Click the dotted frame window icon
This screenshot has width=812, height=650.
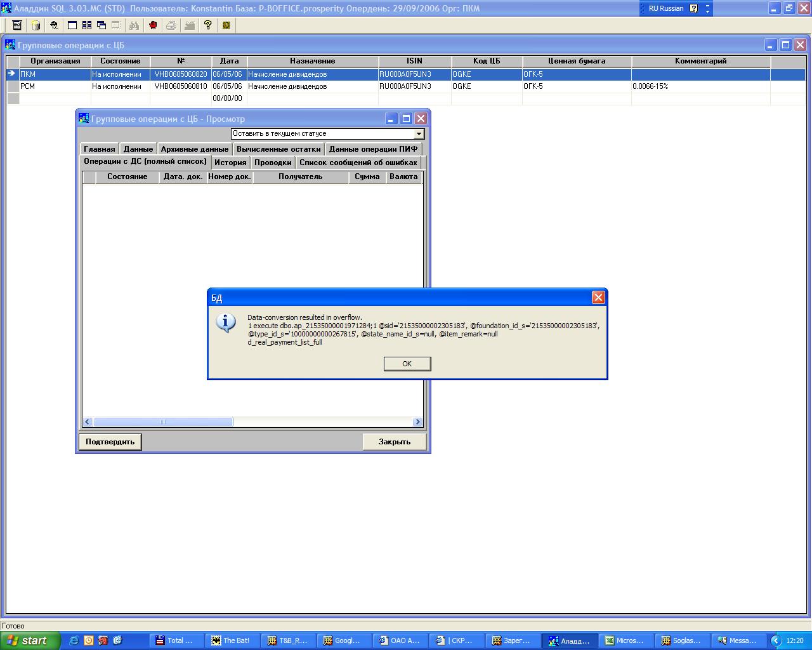pyautogui.click(x=116, y=25)
